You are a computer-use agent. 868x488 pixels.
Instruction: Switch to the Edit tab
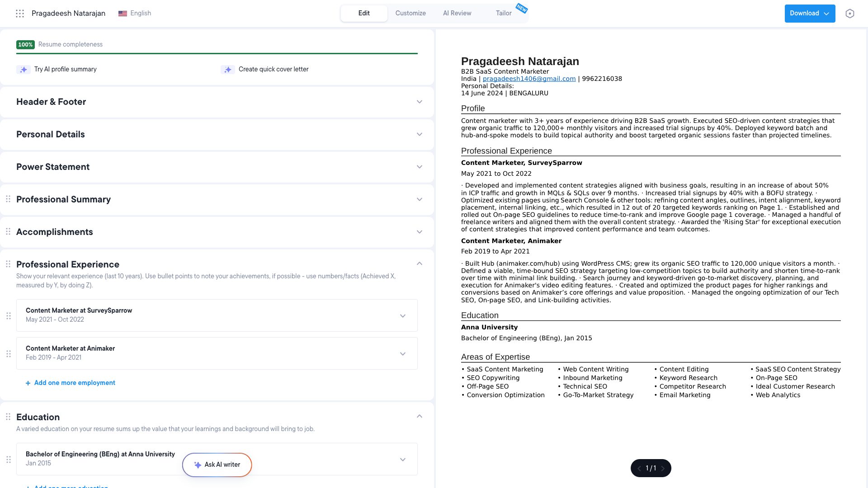click(364, 14)
